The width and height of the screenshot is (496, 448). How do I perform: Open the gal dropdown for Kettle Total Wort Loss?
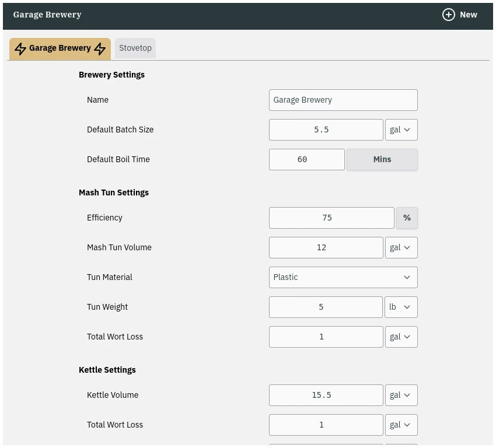coord(401,425)
